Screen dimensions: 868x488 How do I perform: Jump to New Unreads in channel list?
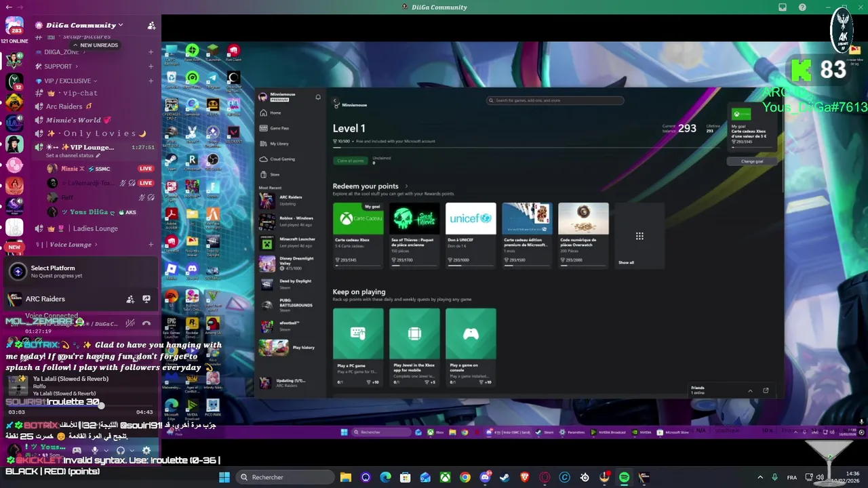click(95, 45)
